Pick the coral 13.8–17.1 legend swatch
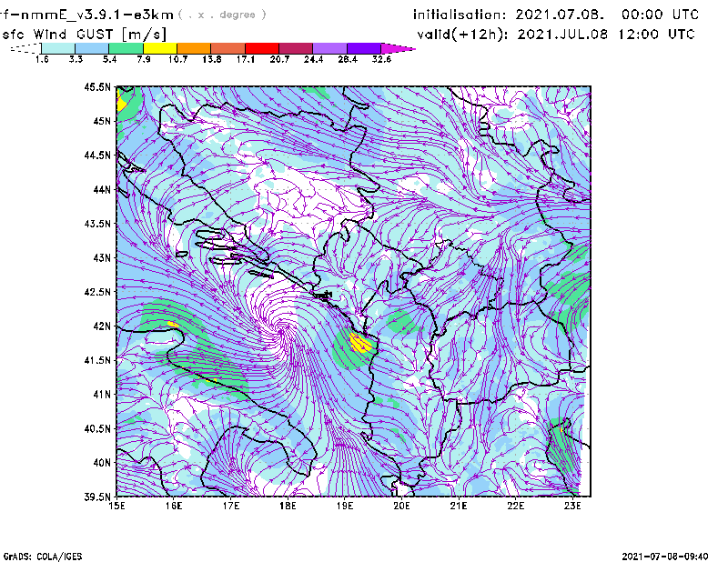The height and width of the screenshot is (562, 728). (228, 48)
